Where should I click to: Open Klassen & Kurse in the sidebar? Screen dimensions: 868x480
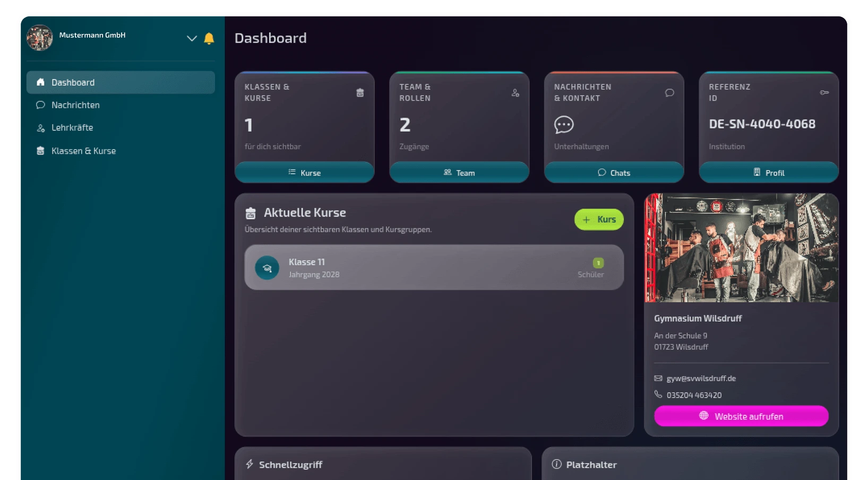pos(121,151)
